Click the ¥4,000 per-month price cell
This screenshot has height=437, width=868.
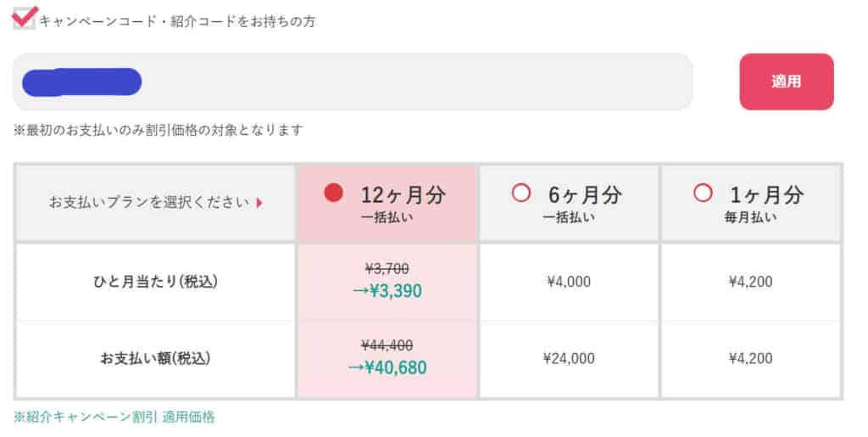(569, 282)
